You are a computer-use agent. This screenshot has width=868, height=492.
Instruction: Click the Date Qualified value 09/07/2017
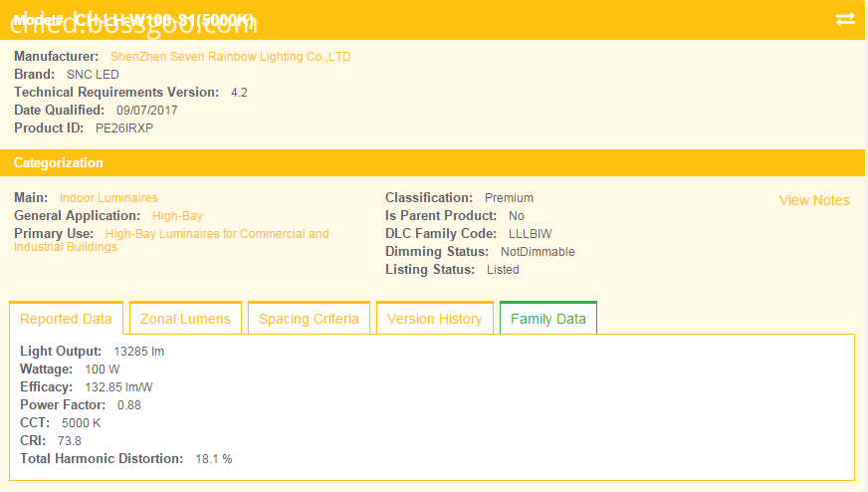146,111
